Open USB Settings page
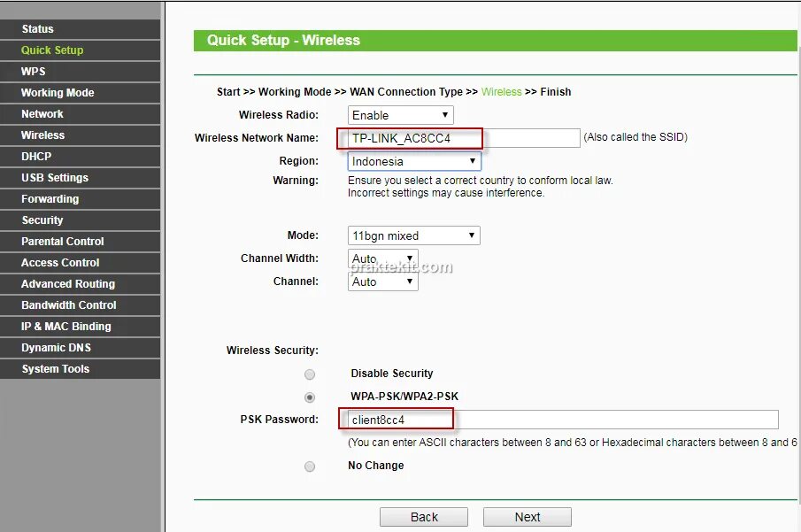This screenshot has height=532, width=801. (80, 177)
